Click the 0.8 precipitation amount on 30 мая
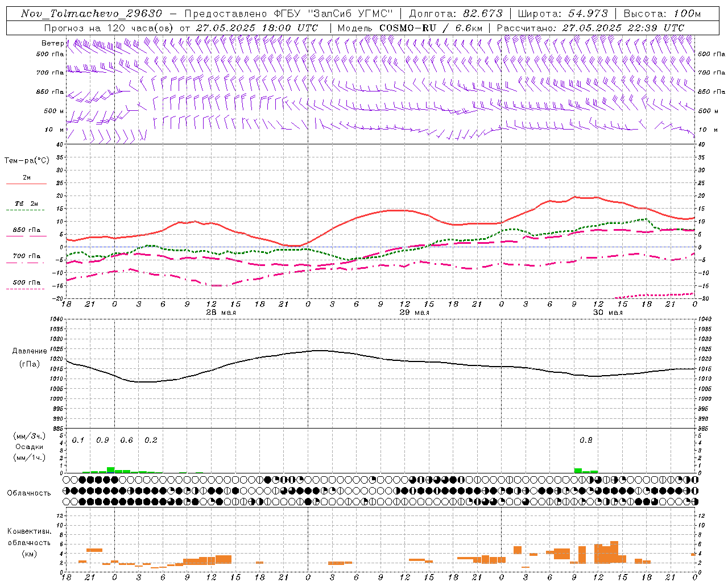Screen dimensions: 728x582 coord(586,440)
